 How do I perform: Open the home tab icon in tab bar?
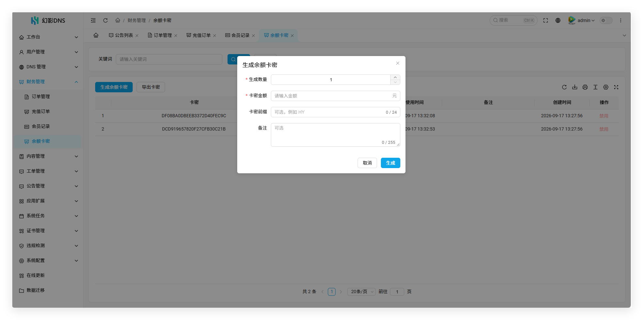(96, 35)
